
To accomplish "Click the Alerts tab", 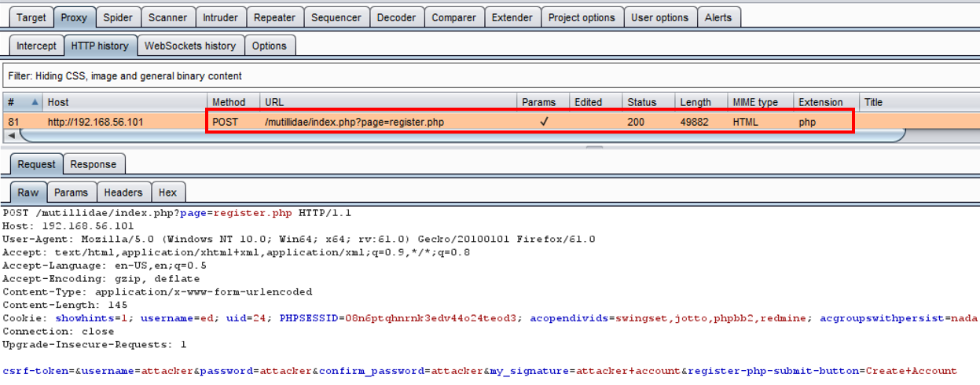I will point(718,17).
